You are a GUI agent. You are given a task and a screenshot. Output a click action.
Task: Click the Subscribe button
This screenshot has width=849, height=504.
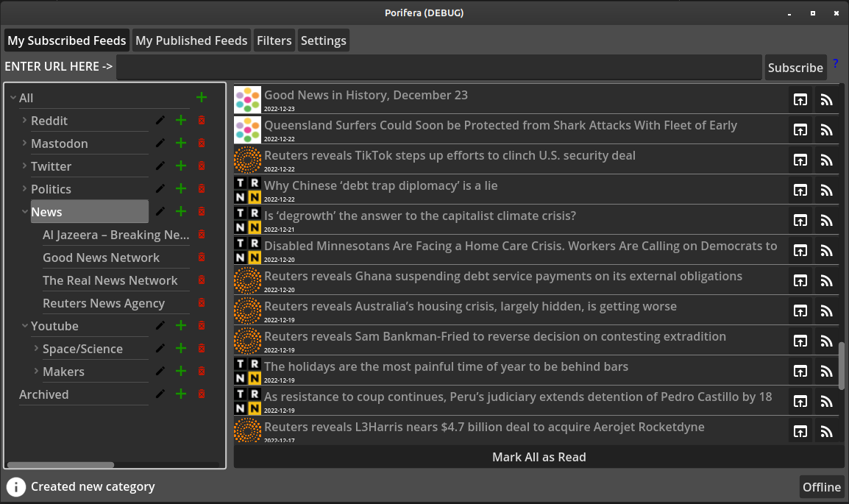click(795, 67)
